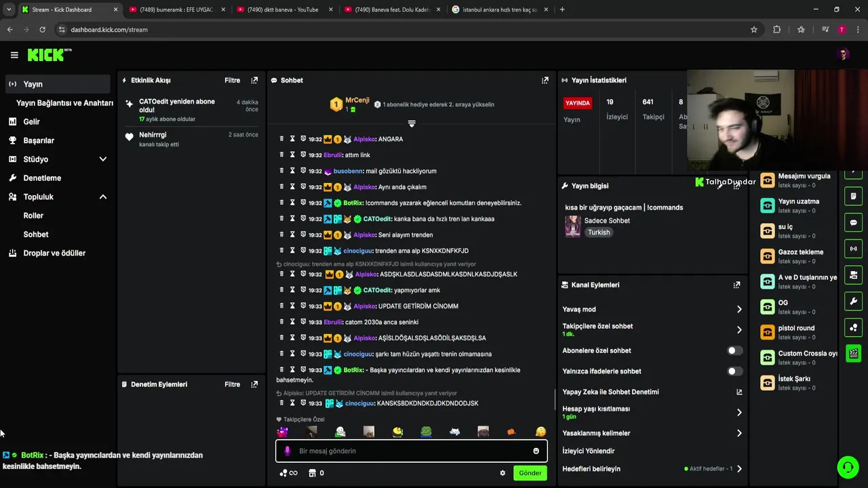868x488 pixels.
Task: Click the green Gönder button
Action: tap(530, 473)
